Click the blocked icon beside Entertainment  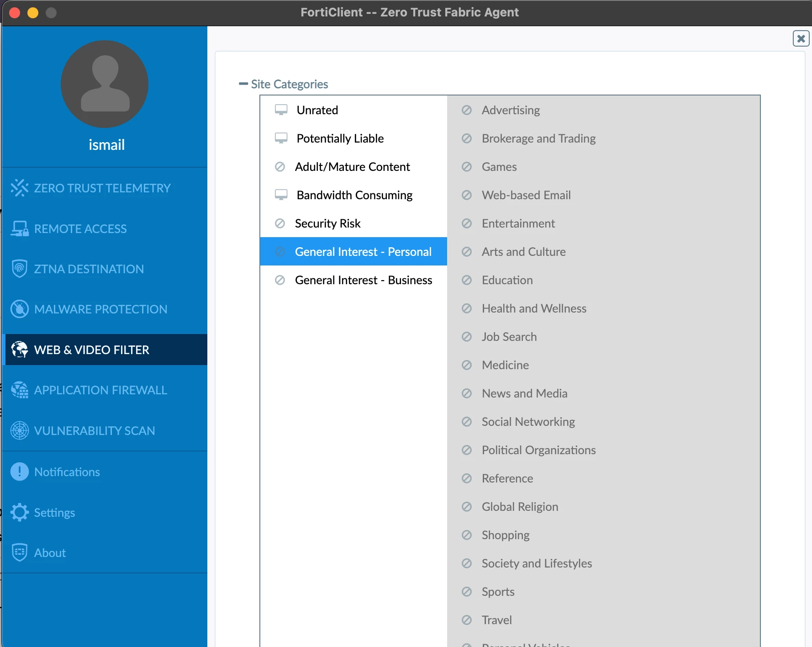[467, 223]
